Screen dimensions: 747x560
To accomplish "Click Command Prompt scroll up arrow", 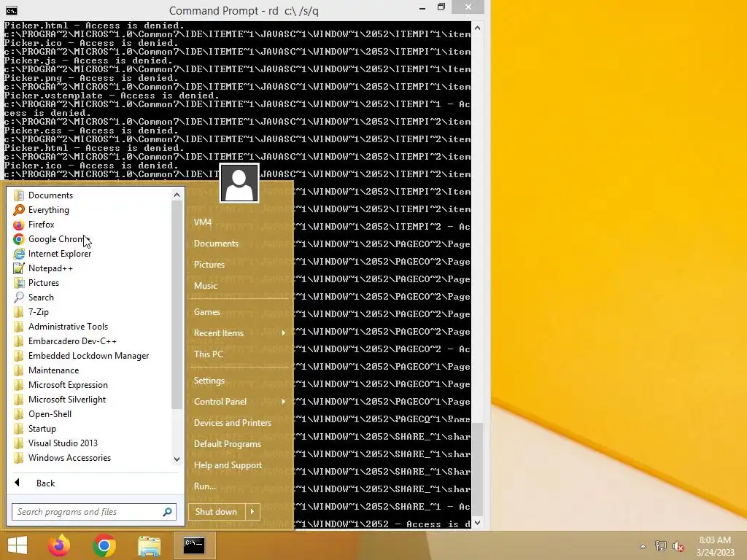I will [477, 28].
